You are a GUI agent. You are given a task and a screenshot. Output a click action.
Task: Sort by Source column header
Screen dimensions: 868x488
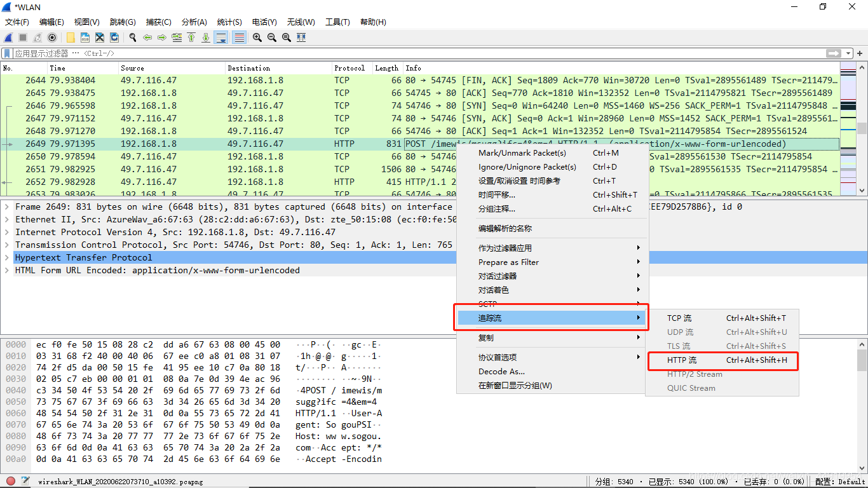coord(172,68)
